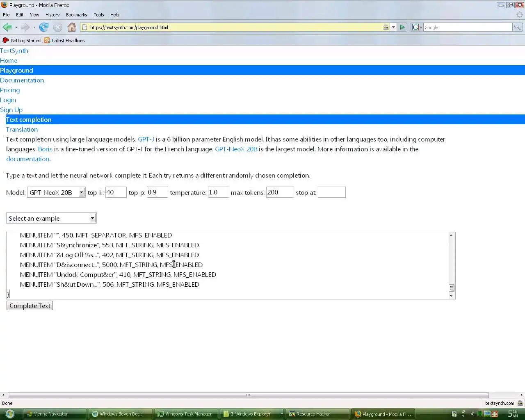The height and width of the screenshot is (420, 525).
Task: Open the Getting Started bookmark
Action: point(22,41)
